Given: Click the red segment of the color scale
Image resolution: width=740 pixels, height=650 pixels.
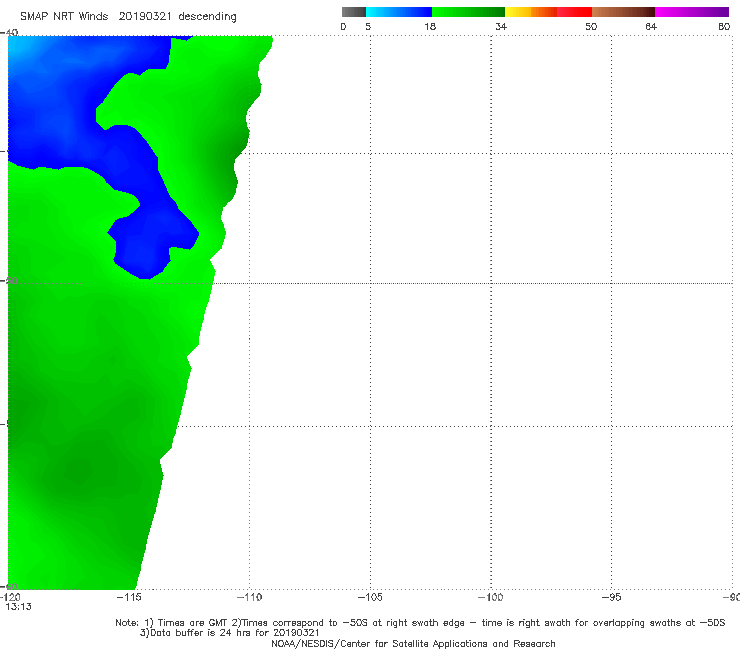Looking at the screenshot, I should 574,12.
